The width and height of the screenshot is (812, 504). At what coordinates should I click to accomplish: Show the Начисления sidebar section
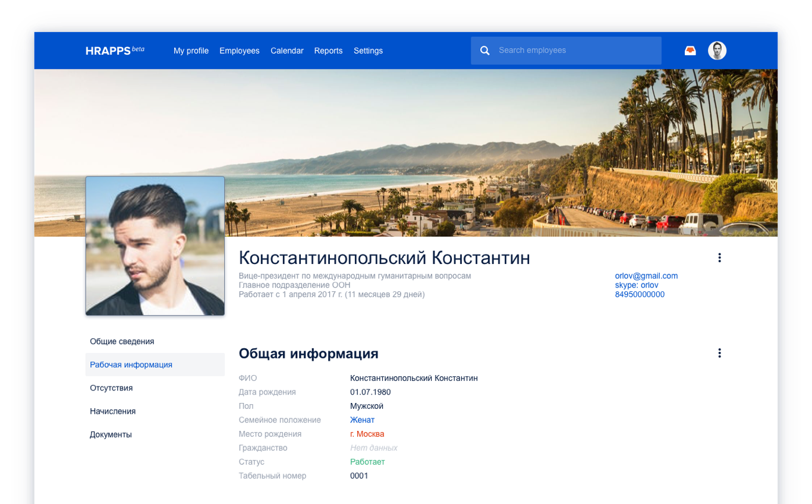[x=112, y=411]
